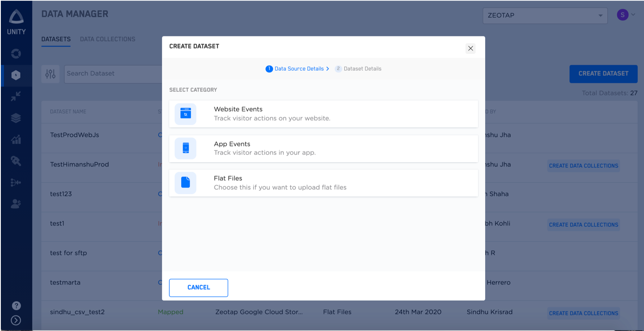The image size is (644, 331).
Task: Cancel the dataset creation
Action: click(198, 288)
